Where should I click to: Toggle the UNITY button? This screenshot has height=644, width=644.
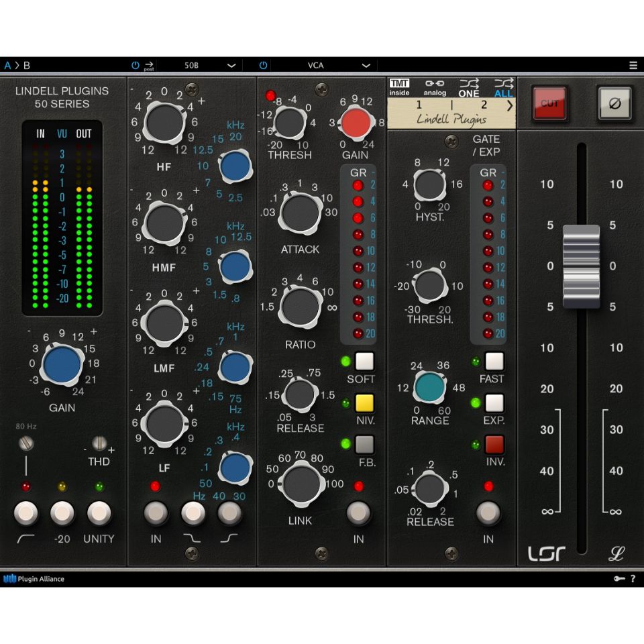click(x=99, y=513)
